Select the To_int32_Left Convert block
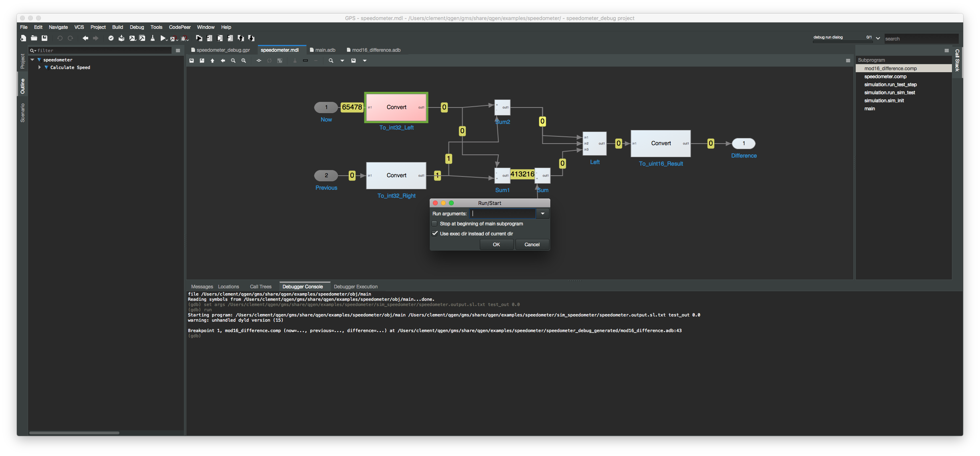 (396, 107)
